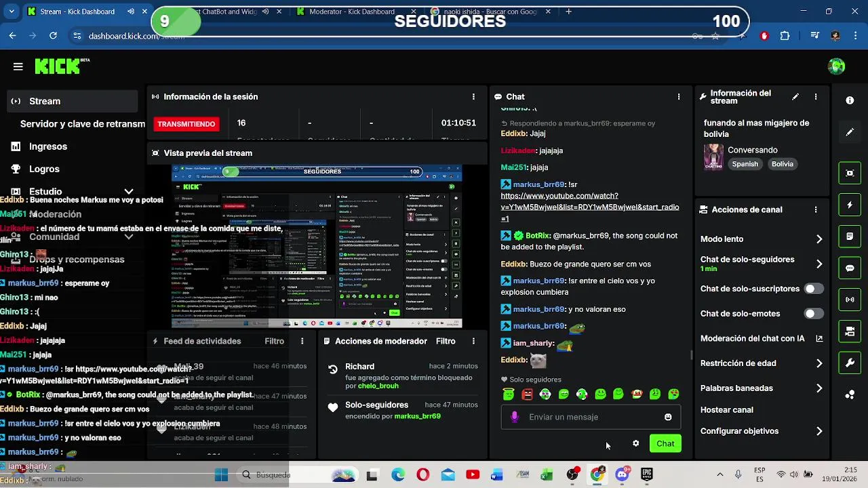The width and height of the screenshot is (868, 488).
Task: Click the green Chat send button
Action: tap(665, 444)
